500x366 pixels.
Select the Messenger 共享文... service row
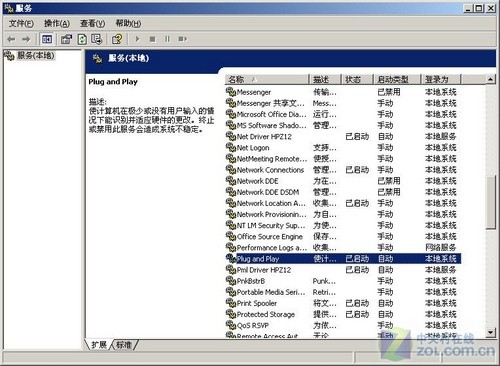tap(343, 103)
